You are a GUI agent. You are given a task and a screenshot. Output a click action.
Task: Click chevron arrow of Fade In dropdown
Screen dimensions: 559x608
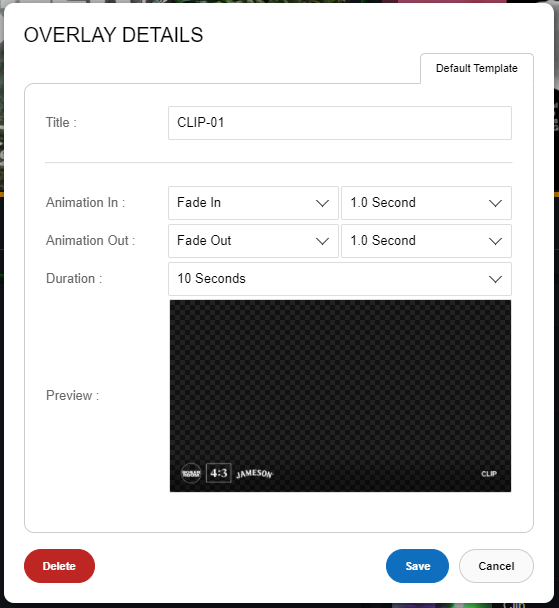tap(322, 203)
